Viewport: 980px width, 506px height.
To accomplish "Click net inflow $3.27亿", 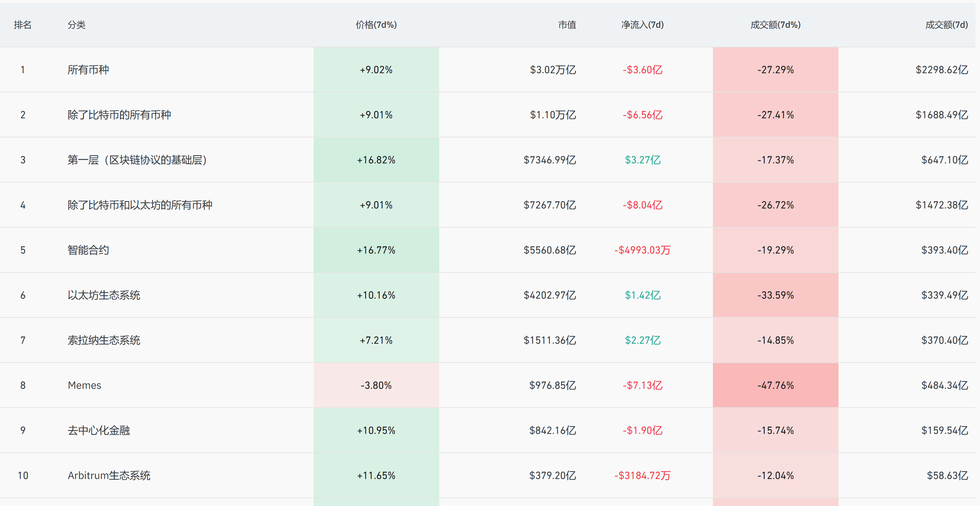I will tap(642, 160).
